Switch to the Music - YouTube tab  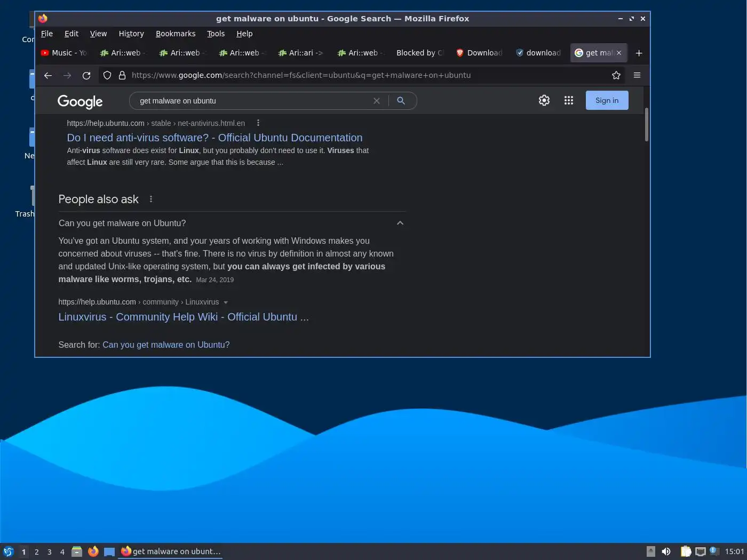tap(65, 53)
